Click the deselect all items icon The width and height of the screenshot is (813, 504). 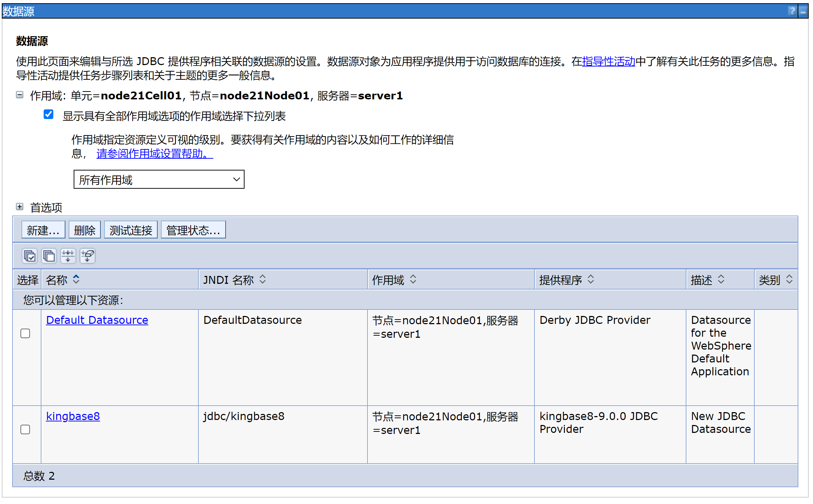[x=49, y=256]
